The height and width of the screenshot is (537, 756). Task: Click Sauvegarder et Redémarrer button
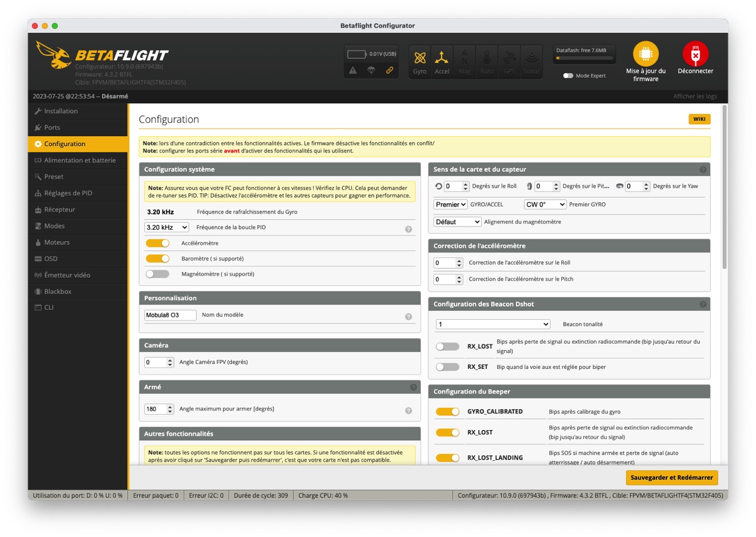pyautogui.click(x=672, y=477)
